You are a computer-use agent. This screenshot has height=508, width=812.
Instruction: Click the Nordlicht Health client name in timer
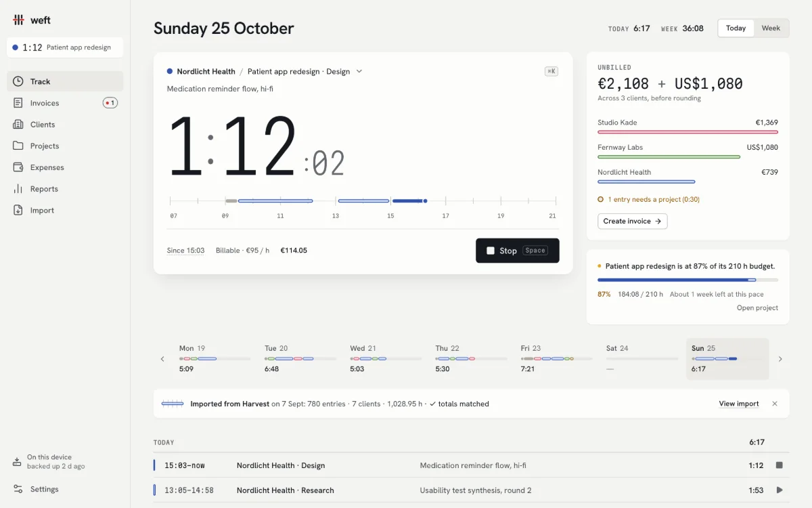pyautogui.click(x=206, y=71)
